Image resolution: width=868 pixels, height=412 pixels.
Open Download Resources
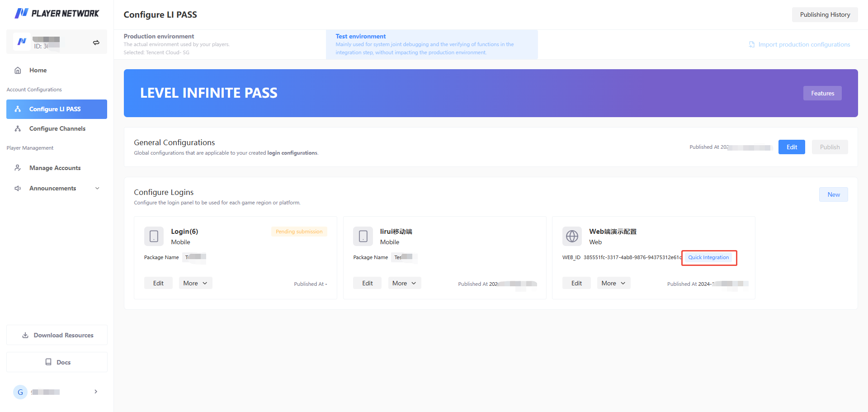(57, 335)
